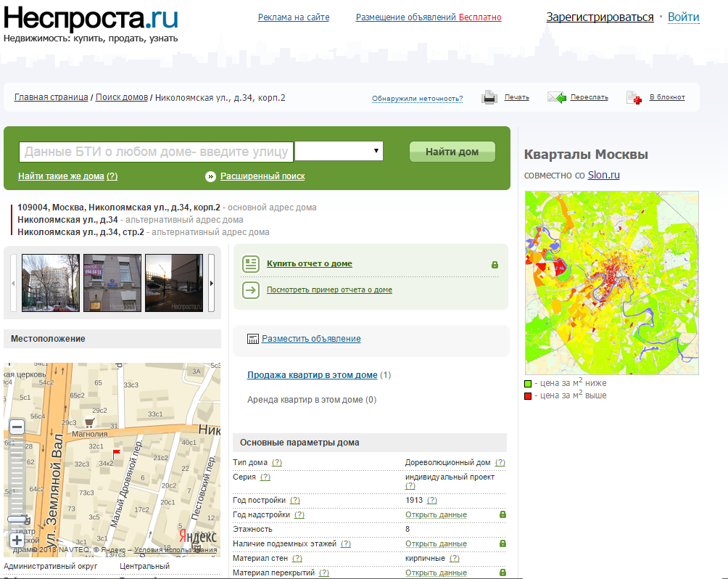
Task: Zoom out the map with minus button
Action: click(x=17, y=427)
